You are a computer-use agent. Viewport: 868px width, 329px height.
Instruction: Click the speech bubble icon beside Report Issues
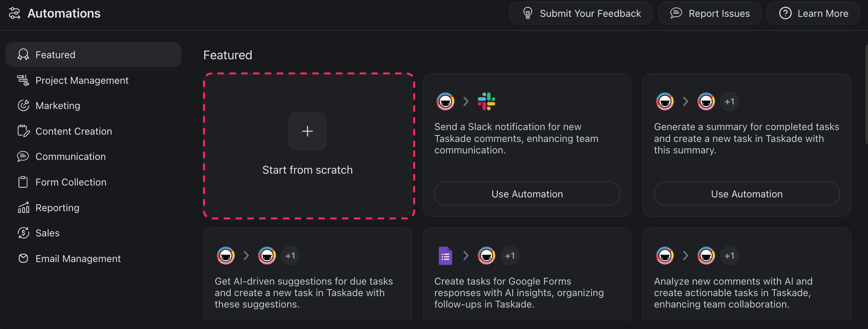coord(676,13)
